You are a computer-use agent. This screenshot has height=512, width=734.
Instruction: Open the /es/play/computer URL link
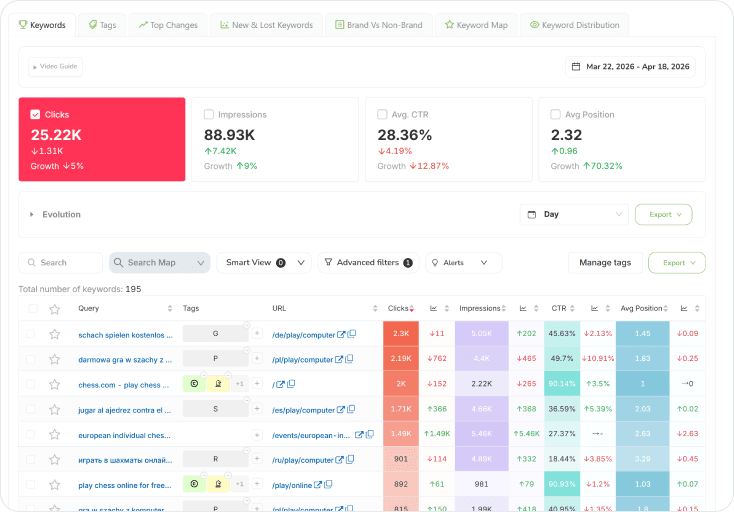pyautogui.click(x=303, y=410)
